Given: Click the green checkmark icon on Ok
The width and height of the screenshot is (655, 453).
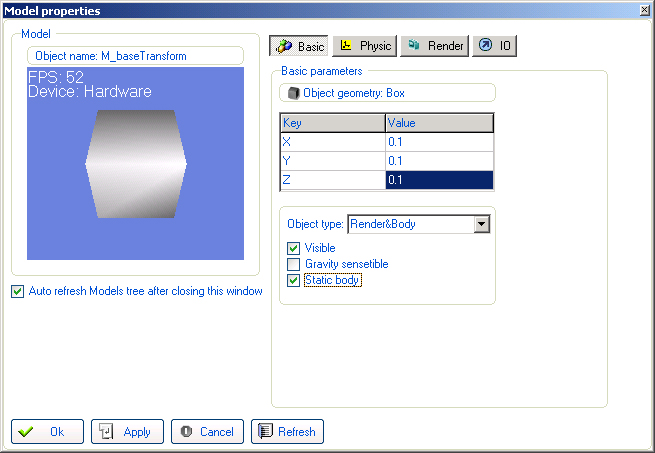Looking at the screenshot, I should coord(26,432).
